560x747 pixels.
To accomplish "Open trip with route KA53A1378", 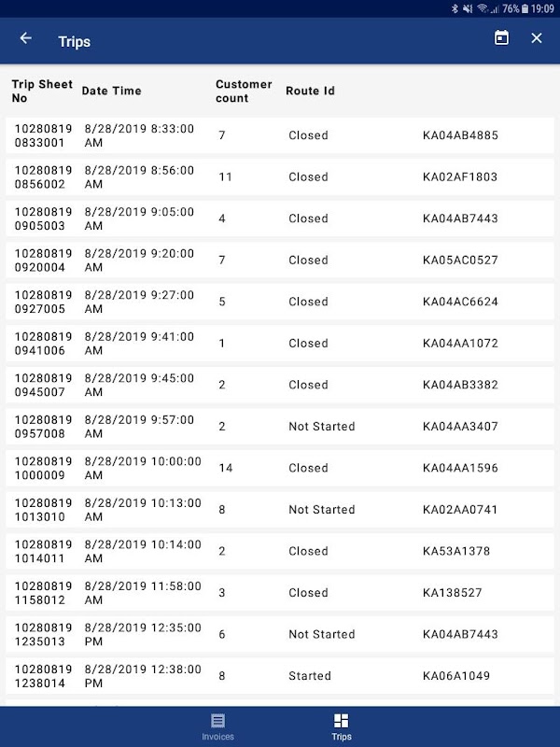I will click(x=280, y=551).
